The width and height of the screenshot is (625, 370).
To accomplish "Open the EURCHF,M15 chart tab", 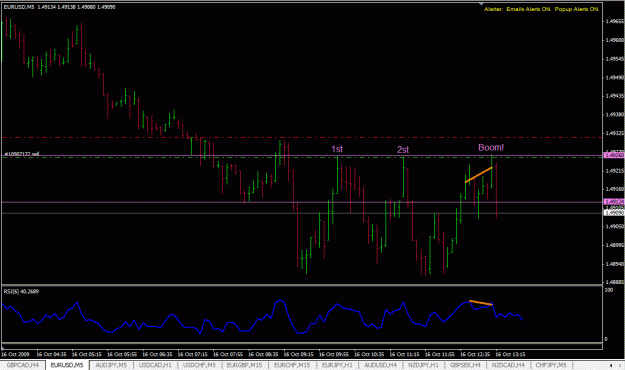I will pos(292,365).
